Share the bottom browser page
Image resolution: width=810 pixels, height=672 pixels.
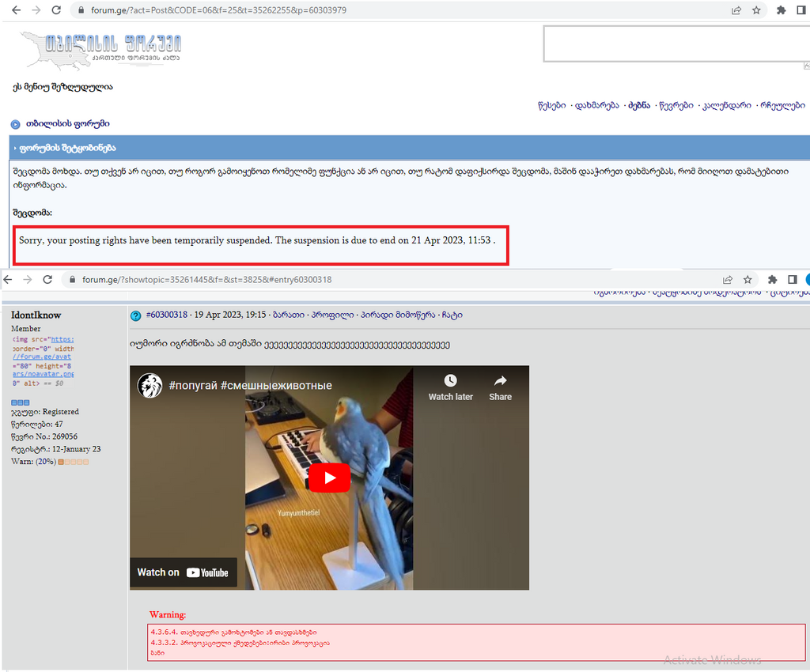[728, 280]
